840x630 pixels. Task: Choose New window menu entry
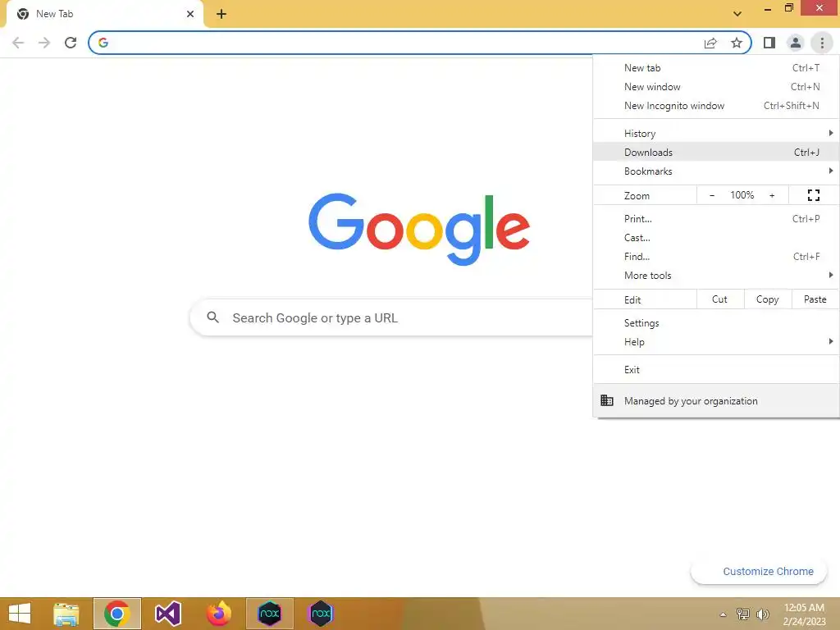[x=716, y=87]
